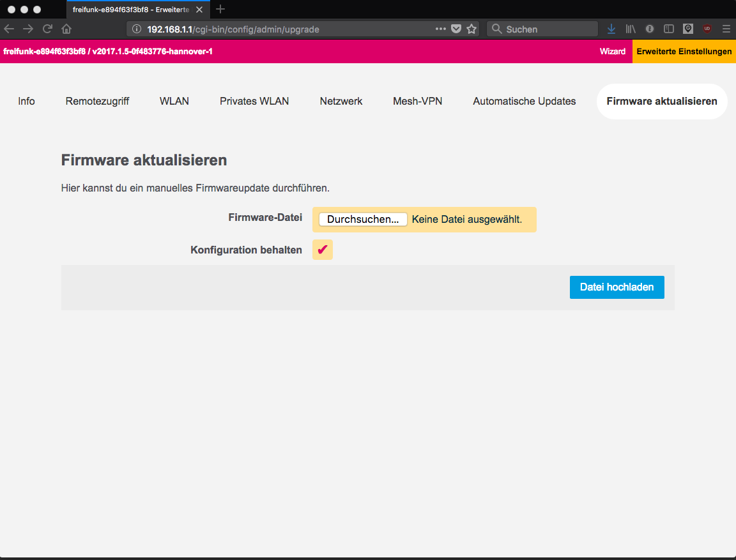Image resolution: width=736 pixels, height=560 pixels.
Task: Select the Privates WLAN tab
Action: point(254,101)
